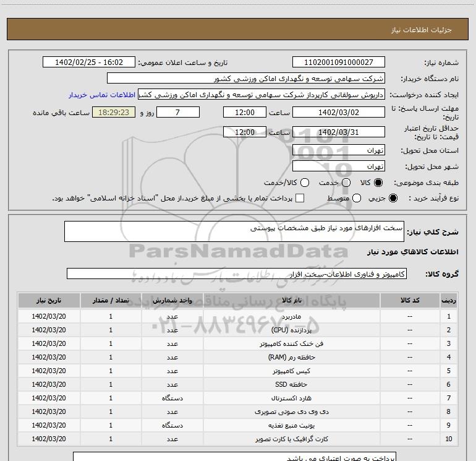The height and width of the screenshot is (461, 476).
Task: Click the یونیت منبع تغذیه item
Action: 291,426
